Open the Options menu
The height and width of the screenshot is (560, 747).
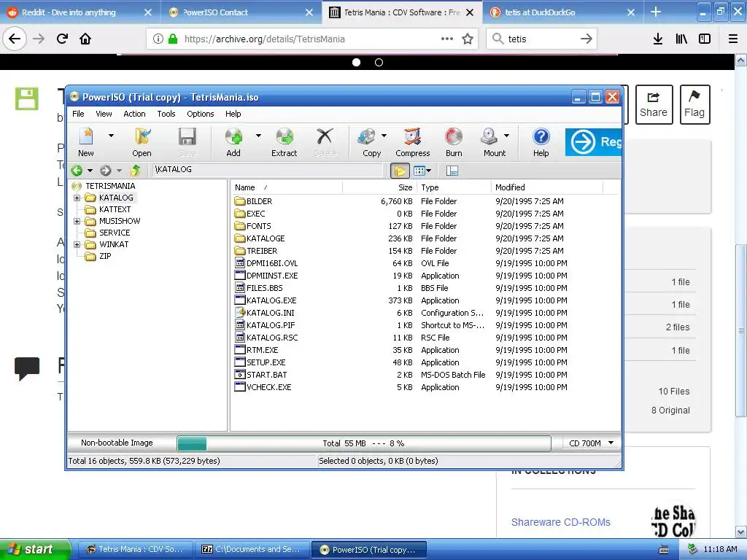click(200, 114)
